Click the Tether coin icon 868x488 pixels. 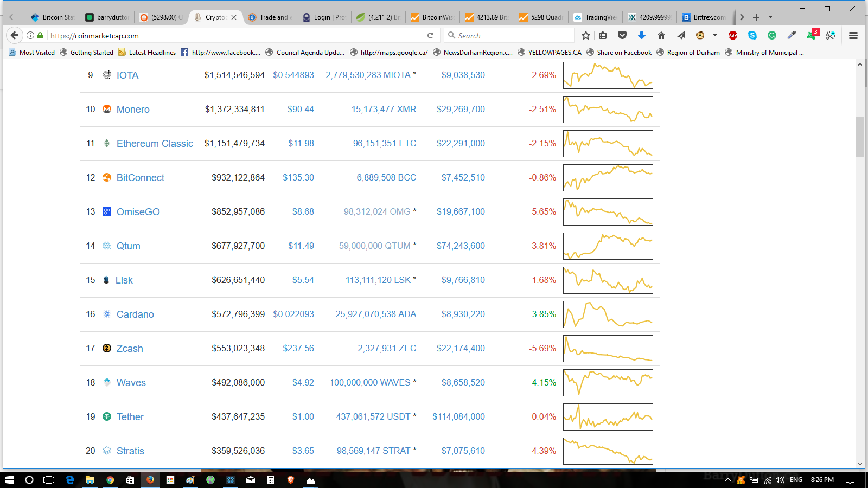[x=107, y=416]
